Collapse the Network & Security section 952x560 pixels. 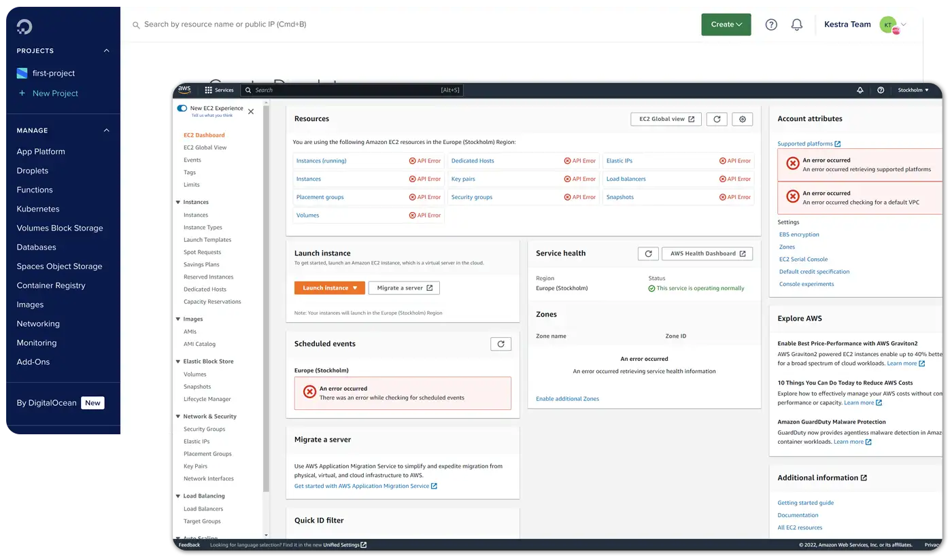(x=178, y=417)
